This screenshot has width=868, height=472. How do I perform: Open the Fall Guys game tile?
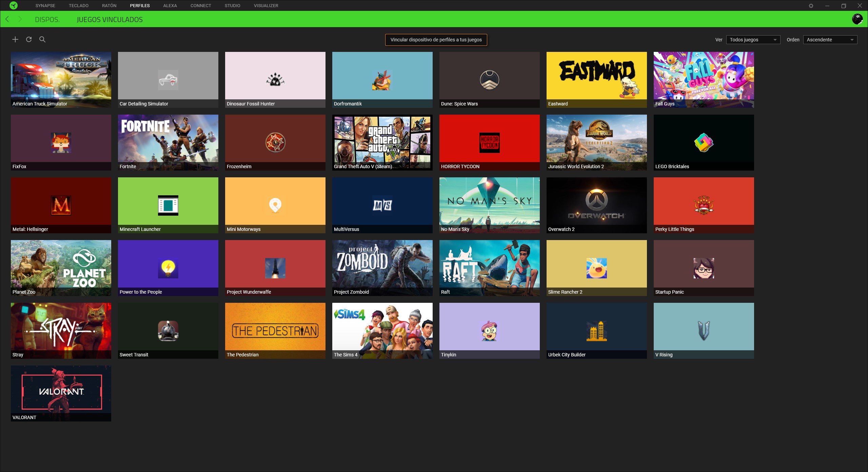pos(704,80)
